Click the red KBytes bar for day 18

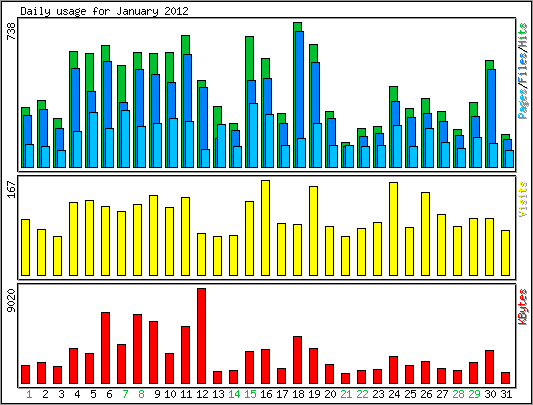point(297,360)
